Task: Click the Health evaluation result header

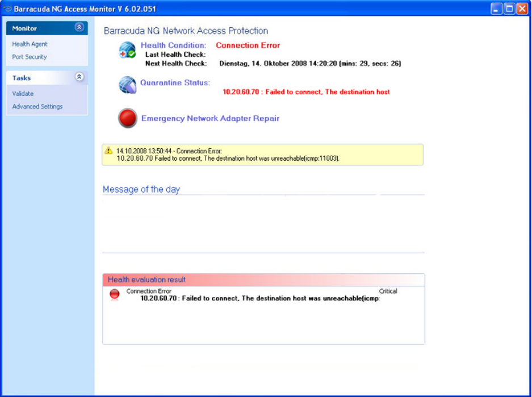Action: tap(263, 279)
